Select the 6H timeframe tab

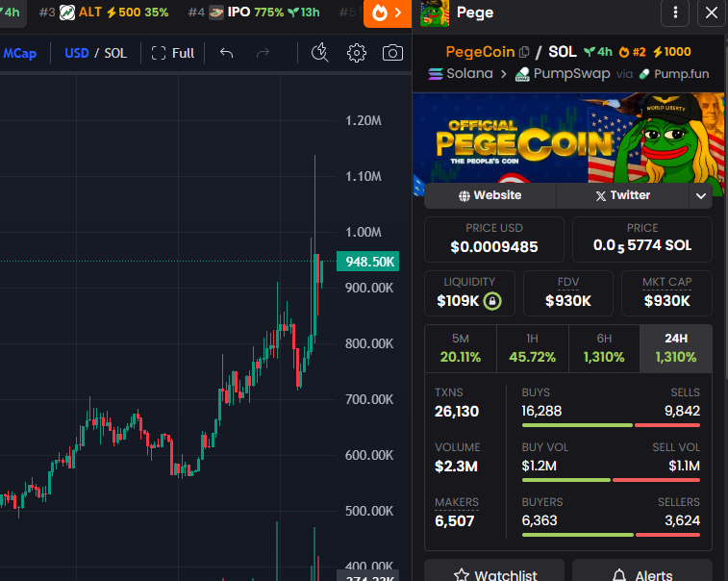point(604,348)
